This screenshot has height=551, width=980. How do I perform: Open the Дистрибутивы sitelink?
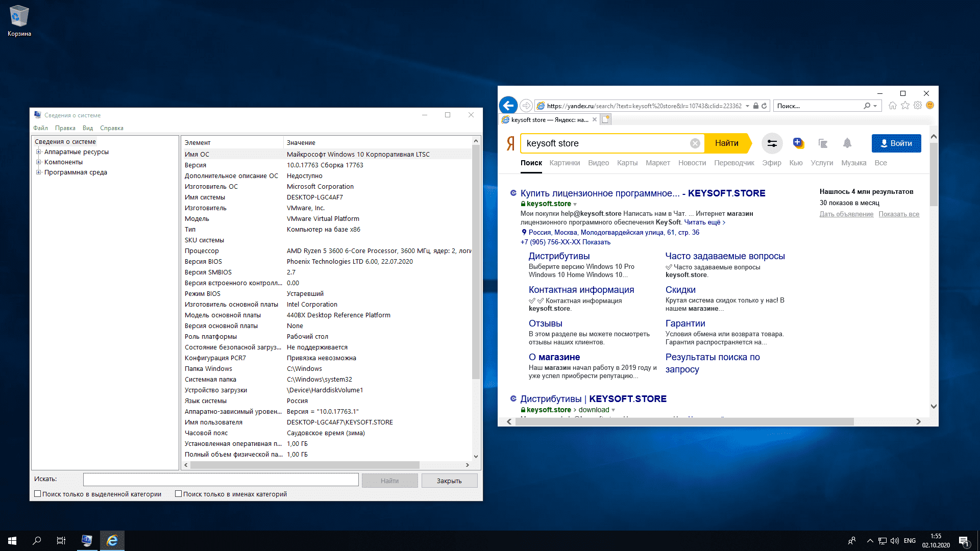(559, 256)
